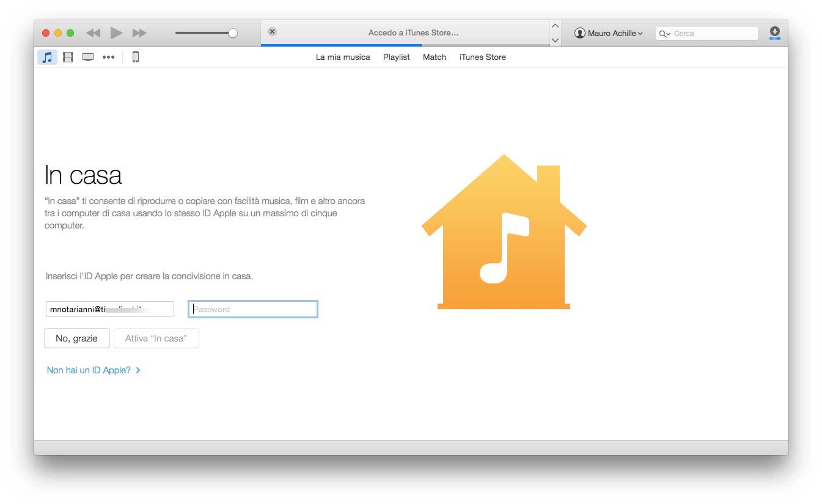
Task: Start playback with the Play button
Action: 116,33
